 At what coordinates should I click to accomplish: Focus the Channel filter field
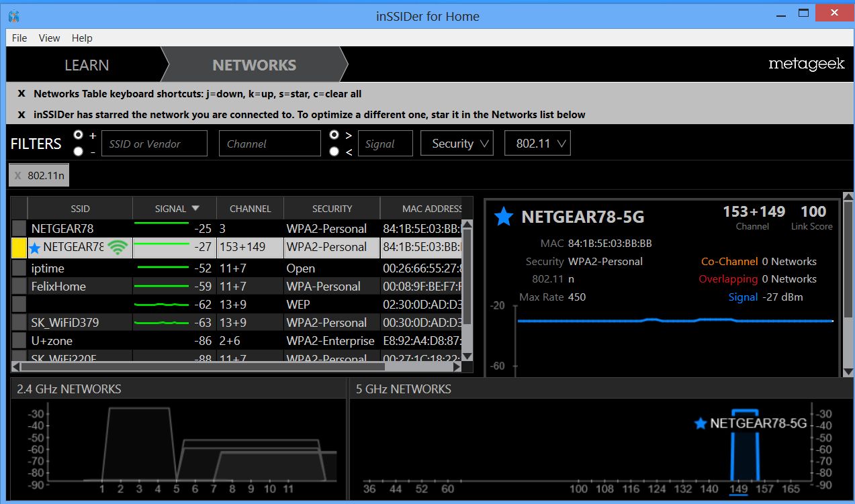click(x=270, y=144)
